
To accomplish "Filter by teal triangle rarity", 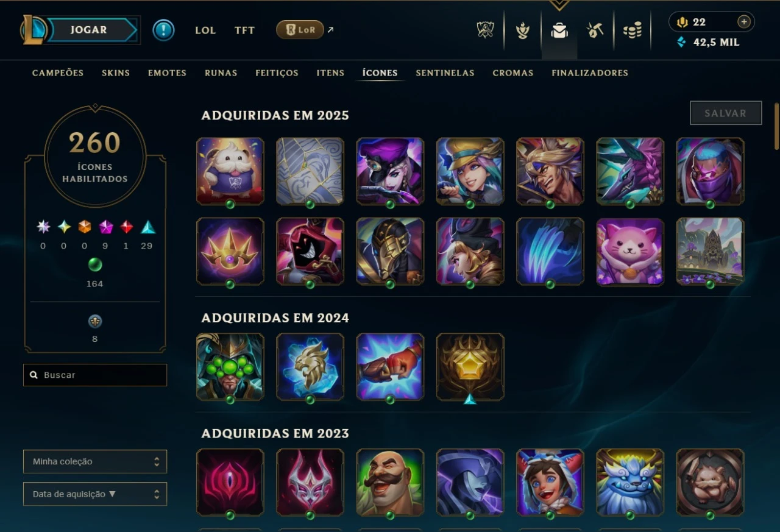I will (x=147, y=227).
